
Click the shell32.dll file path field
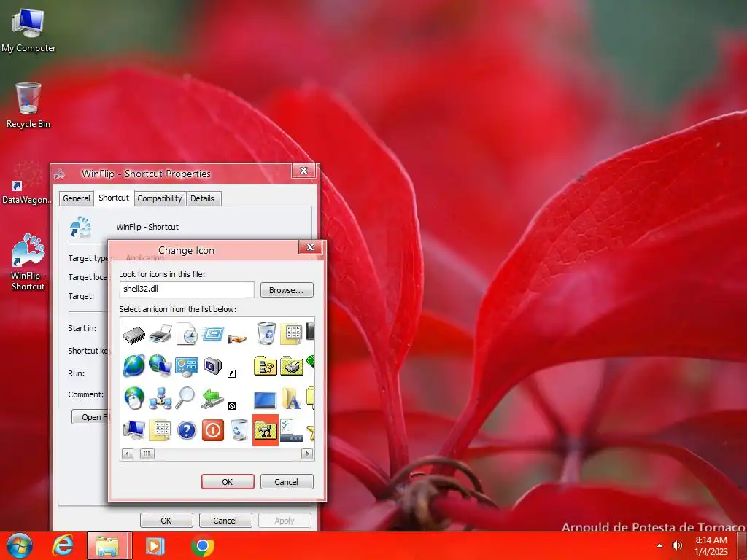(187, 289)
